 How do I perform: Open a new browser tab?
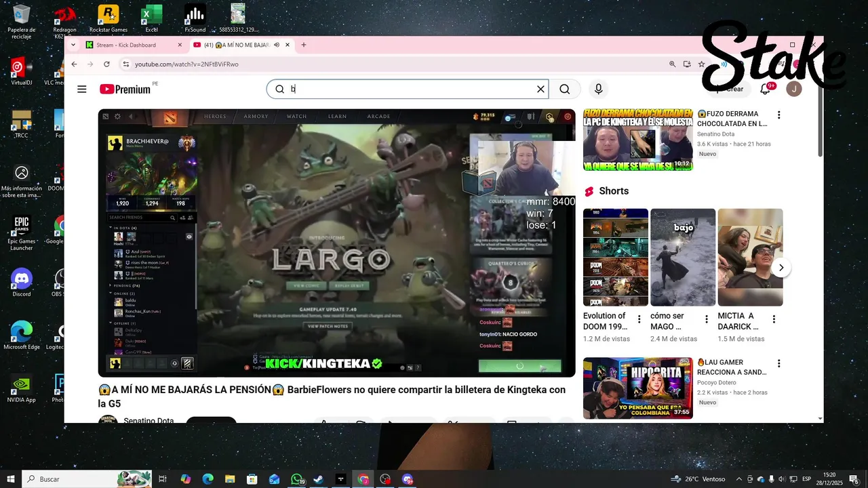[x=304, y=45]
